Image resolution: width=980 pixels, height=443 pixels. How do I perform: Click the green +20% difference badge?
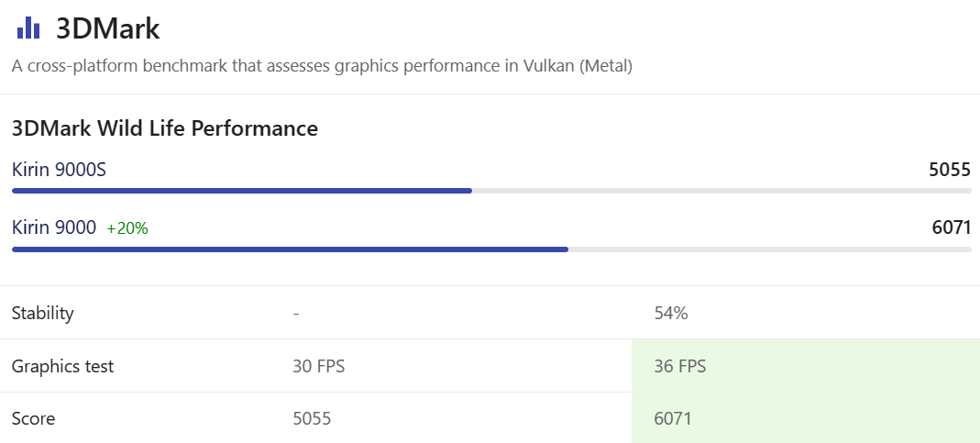(x=127, y=228)
